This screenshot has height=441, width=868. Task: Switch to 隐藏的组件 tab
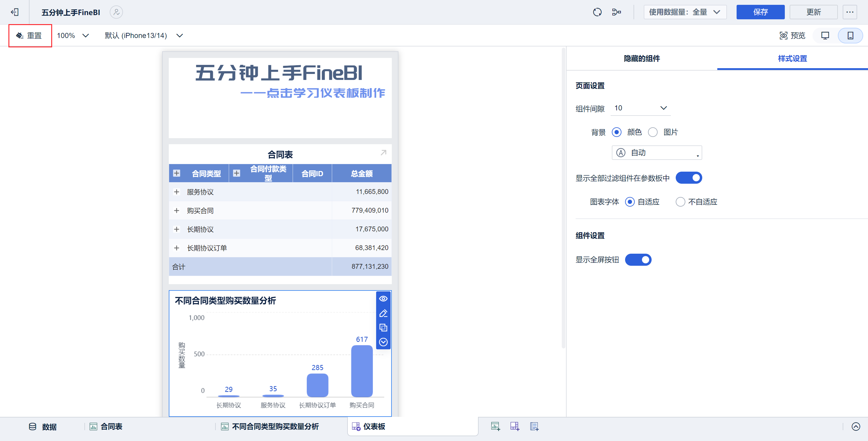pyautogui.click(x=642, y=59)
